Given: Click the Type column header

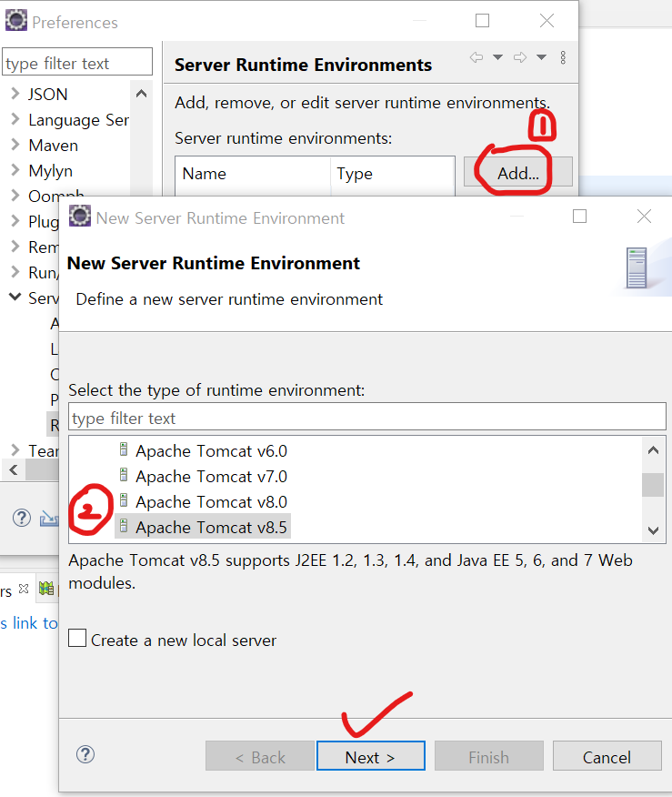Looking at the screenshot, I should [x=393, y=174].
